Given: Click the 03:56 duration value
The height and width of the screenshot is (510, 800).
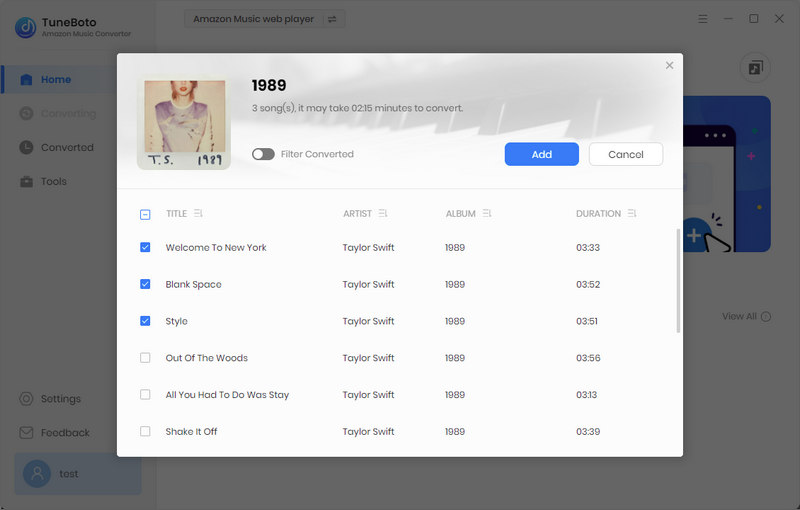Looking at the screenshot, I should 588,358.
